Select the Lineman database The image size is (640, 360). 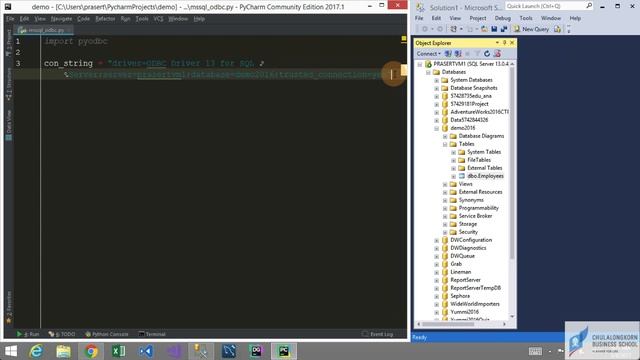(460, 272)
